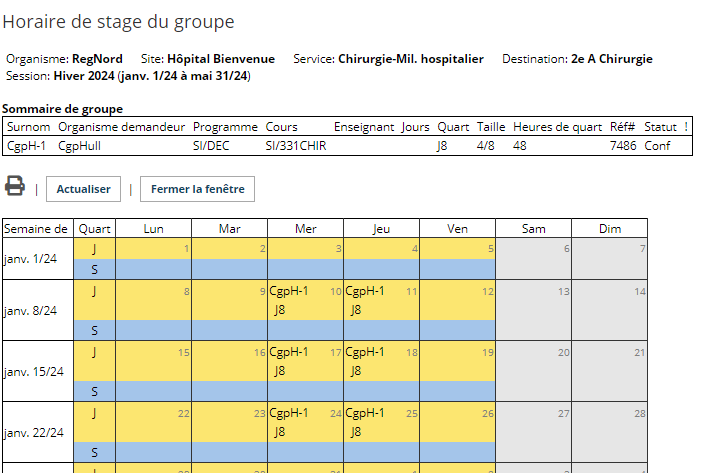Click the Lun column header
The image size is (720, 473).
click(x=153, y=229)
